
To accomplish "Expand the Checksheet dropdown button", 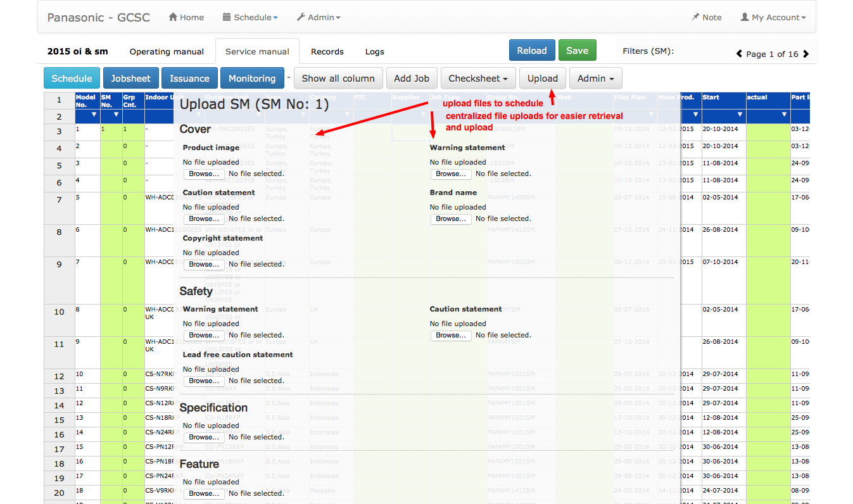I will click(478, 79).
